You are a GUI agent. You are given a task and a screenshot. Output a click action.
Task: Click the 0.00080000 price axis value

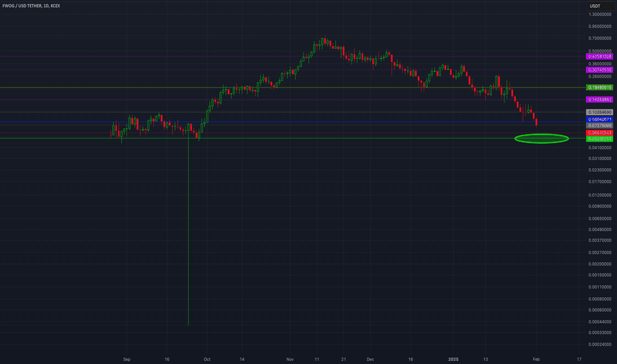point(600,299)
